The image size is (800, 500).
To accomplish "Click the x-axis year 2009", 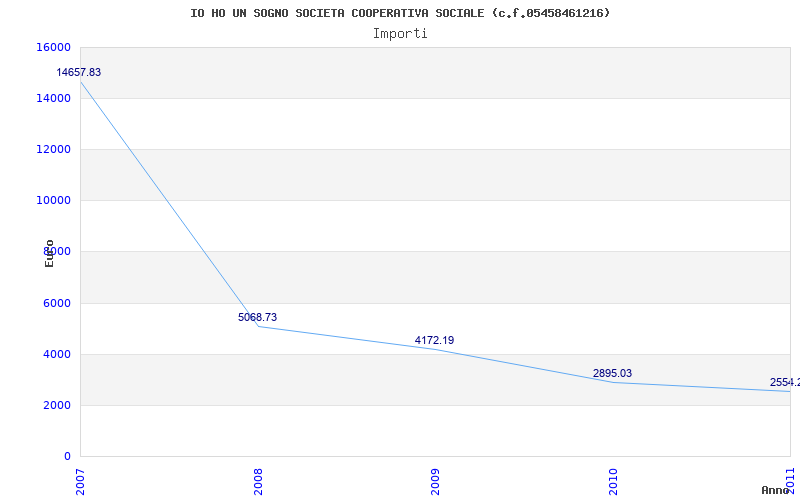I will [435, 482].
